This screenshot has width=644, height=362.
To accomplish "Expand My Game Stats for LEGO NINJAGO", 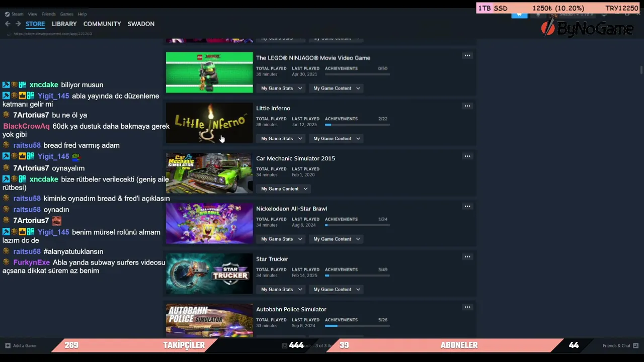I will coord(282,88).
